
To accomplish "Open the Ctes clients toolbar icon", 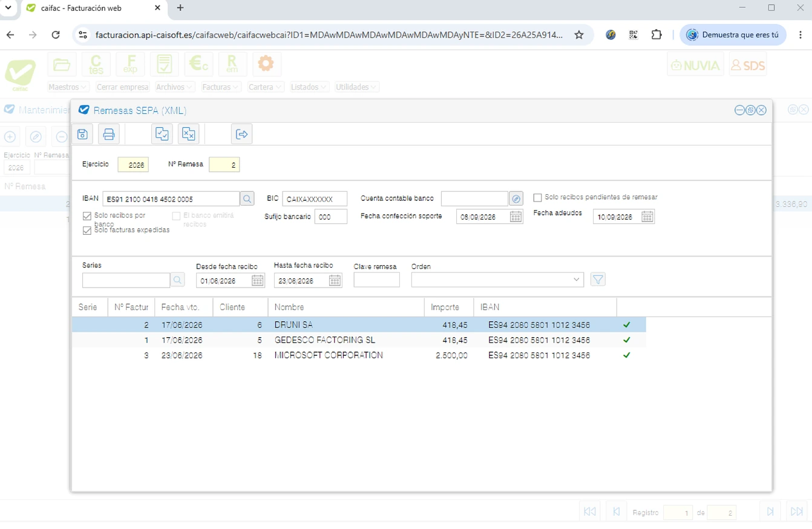I will pos(96,64).
